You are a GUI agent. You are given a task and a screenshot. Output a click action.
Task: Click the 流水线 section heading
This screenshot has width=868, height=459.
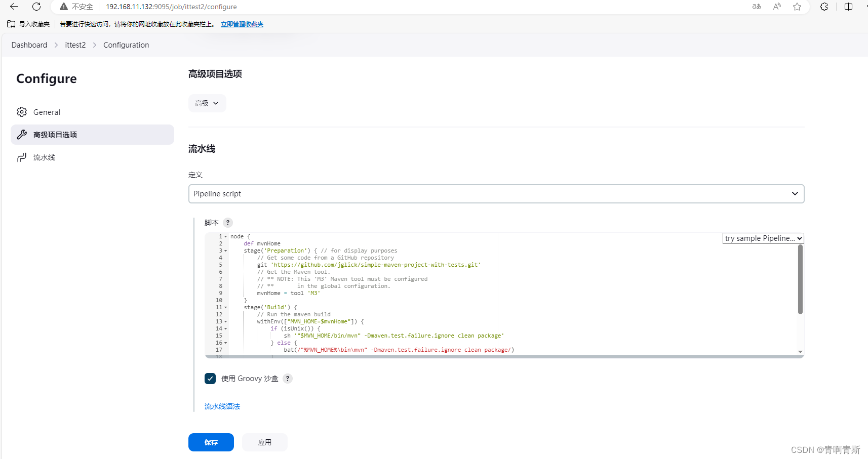click(x=202, y=149)
